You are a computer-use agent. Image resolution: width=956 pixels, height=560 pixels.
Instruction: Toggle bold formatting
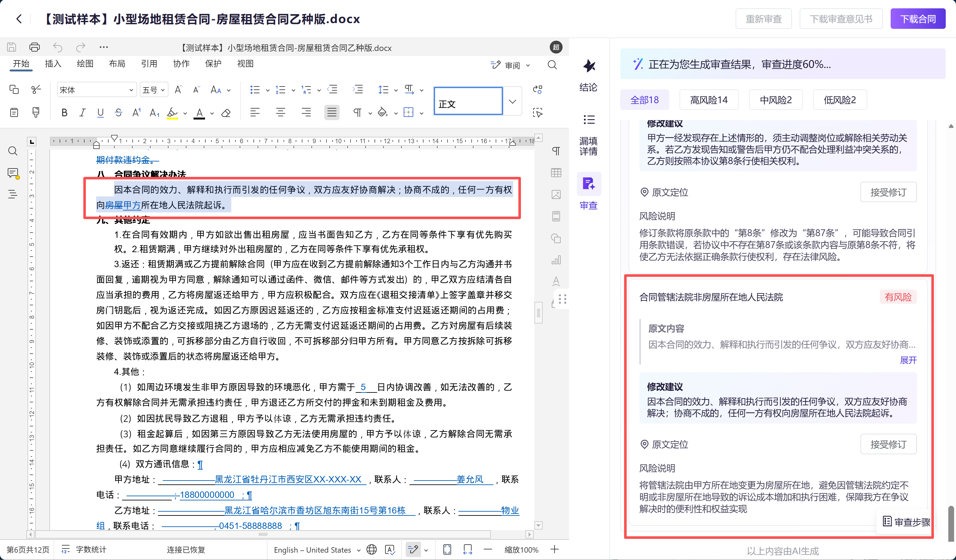64,113
